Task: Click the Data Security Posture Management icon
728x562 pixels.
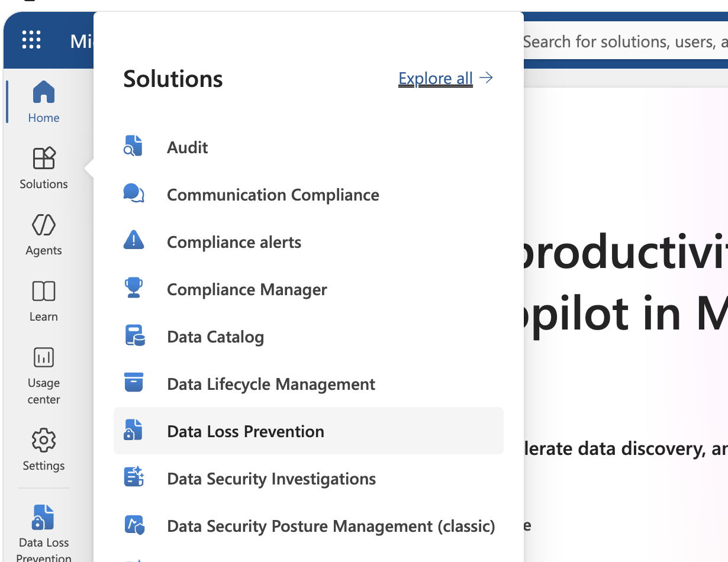Action: (134, 525)
